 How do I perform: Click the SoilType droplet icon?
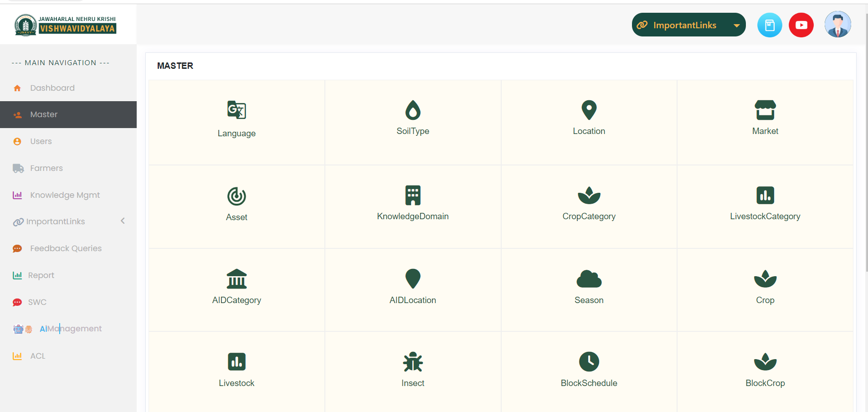[x=413, y=110]
